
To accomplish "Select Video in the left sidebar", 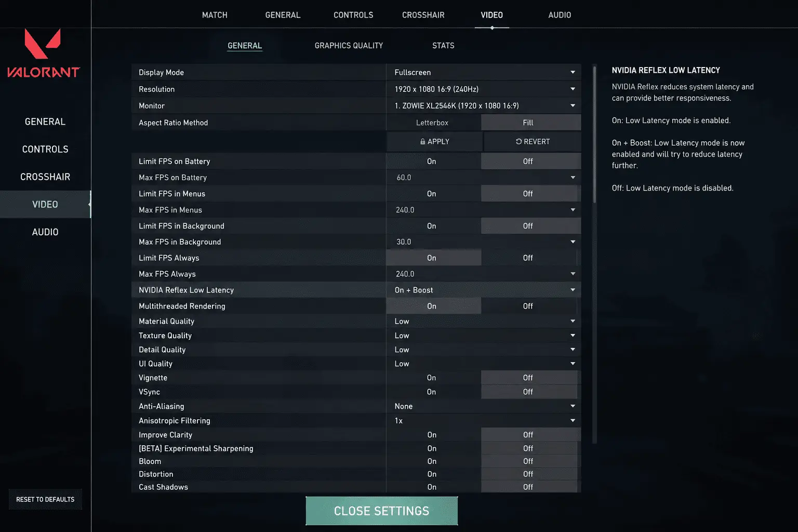I will (45, 204).
